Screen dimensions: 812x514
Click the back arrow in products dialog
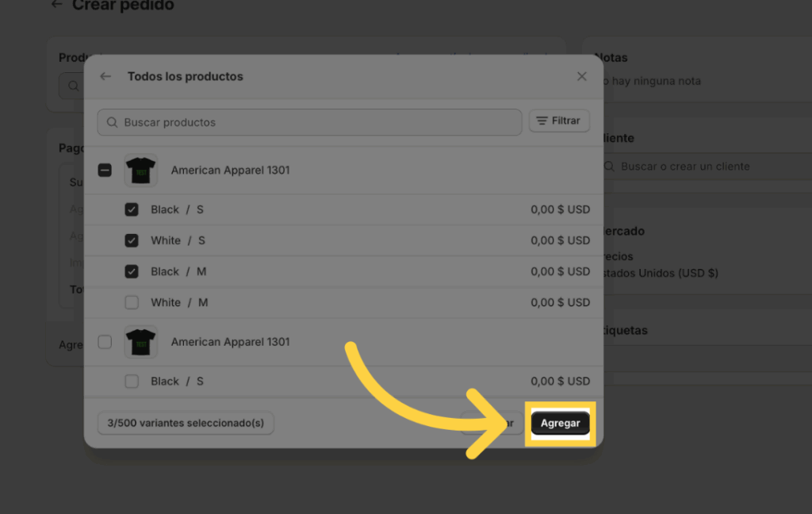pyautogui.click(x=105, y=77)
